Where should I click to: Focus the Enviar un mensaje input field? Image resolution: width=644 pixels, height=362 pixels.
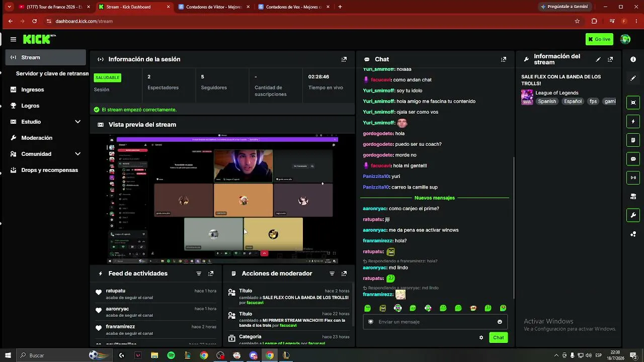click(x=435, y=322)
